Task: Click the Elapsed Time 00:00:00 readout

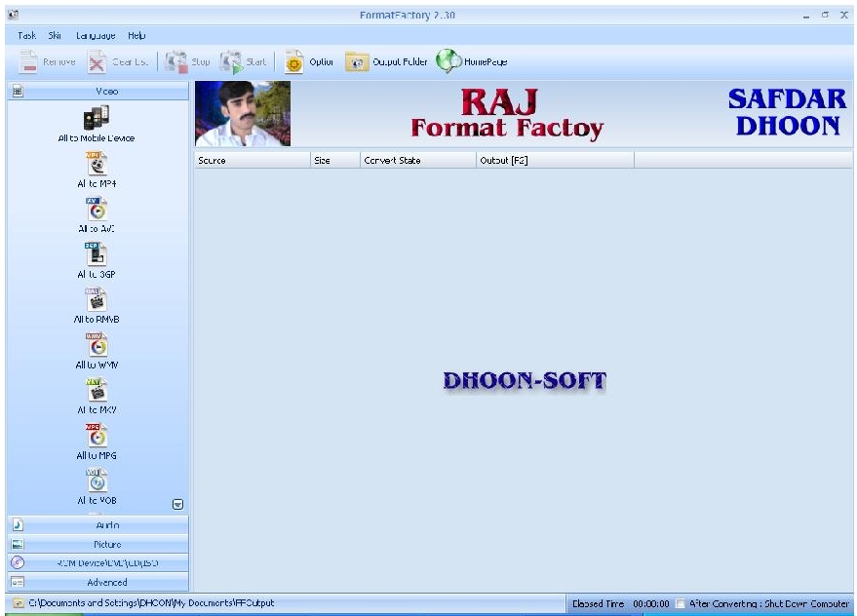Action: pos(620,603)
